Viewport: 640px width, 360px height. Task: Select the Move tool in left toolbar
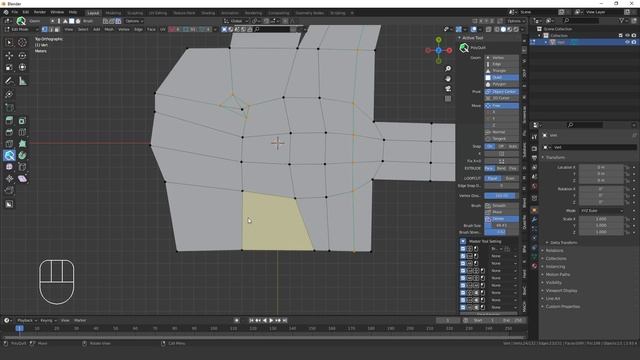coord(9,56)
